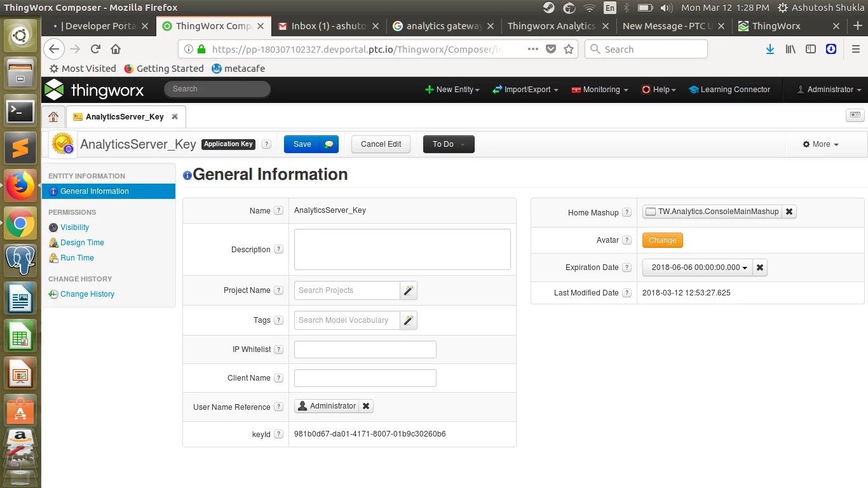Open a new Firefox tab with plus

tap(857, 26)
